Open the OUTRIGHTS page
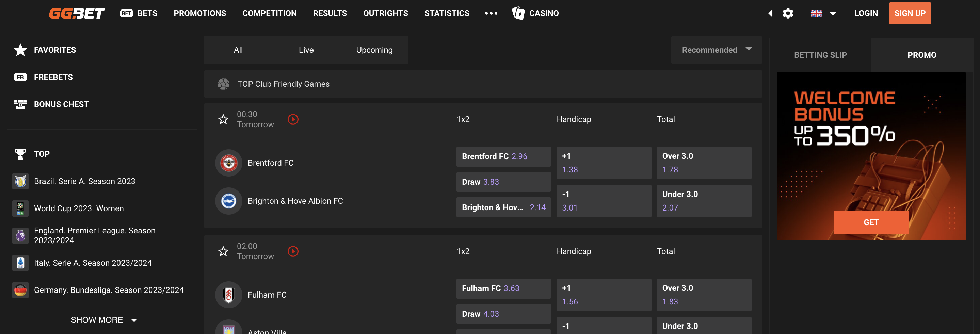The width and height of the screenshot is (980, 334). tap(385, 13)
